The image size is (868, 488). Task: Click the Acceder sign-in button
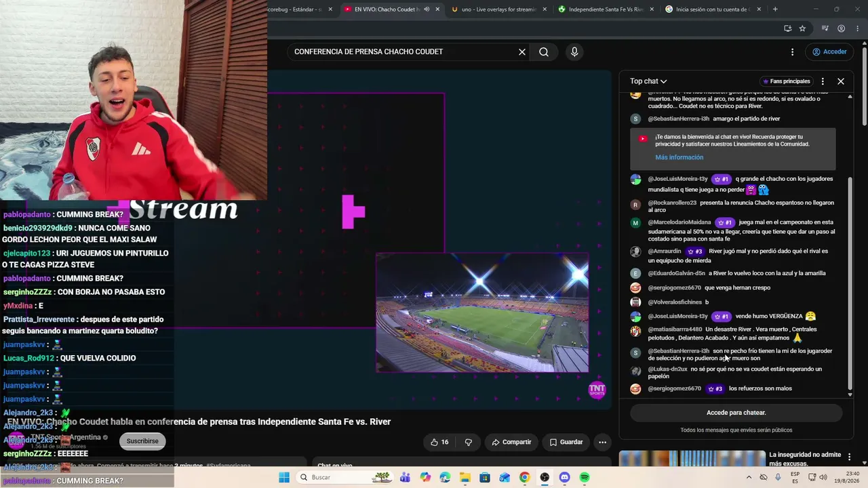click(x=829, y=52)
